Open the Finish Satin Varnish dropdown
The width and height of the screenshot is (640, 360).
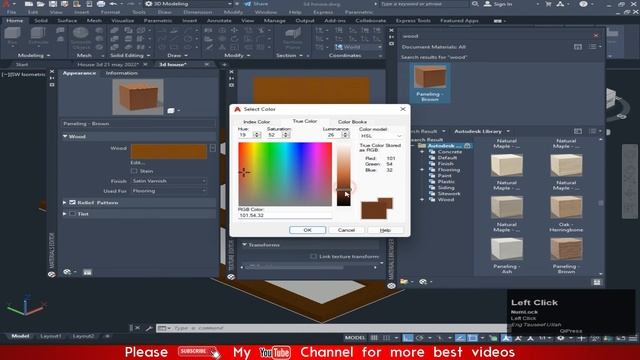(x=169, y=181)
